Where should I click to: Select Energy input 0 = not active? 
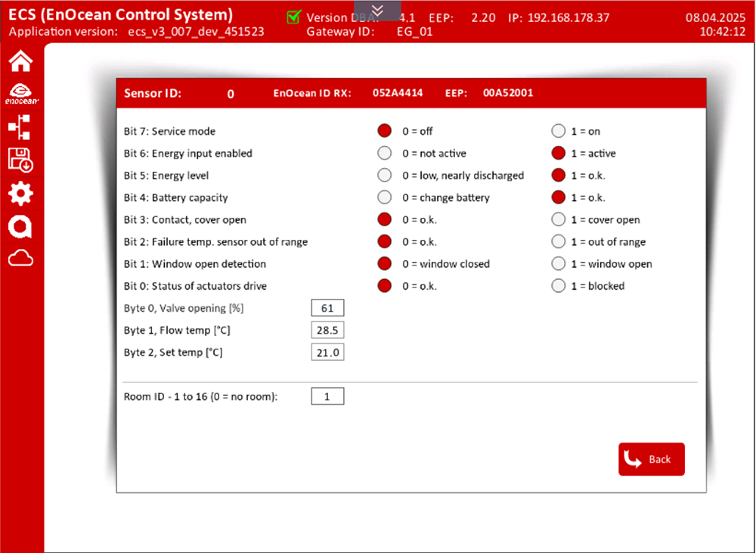[385, 154]
